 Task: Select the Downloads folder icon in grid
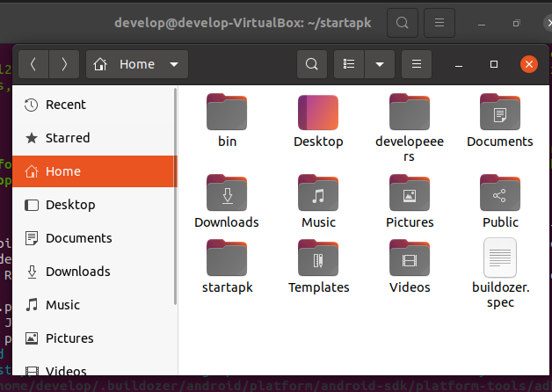click(227, 192)
